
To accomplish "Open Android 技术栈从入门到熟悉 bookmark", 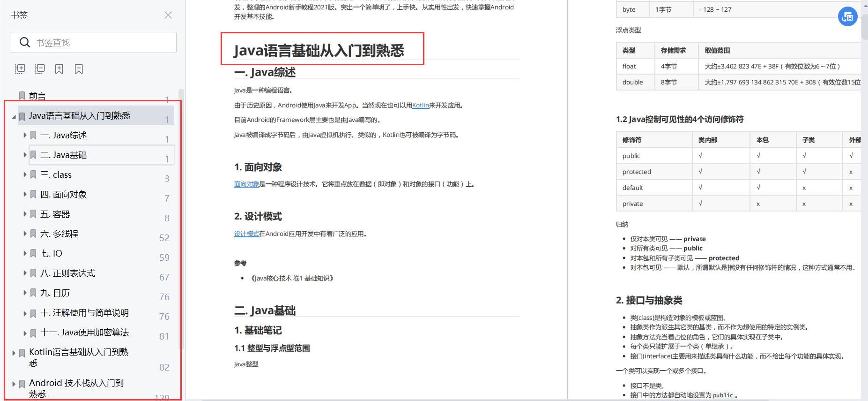I will tap(76, 388).
